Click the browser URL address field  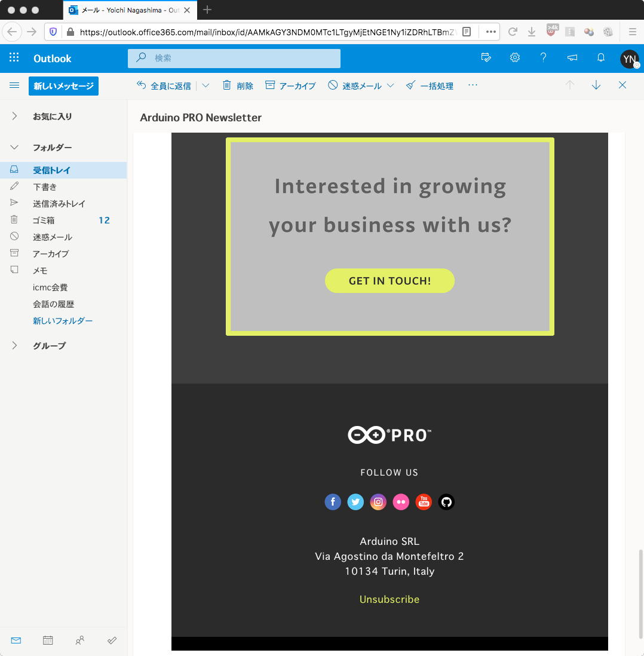click(x=266, y=32)
